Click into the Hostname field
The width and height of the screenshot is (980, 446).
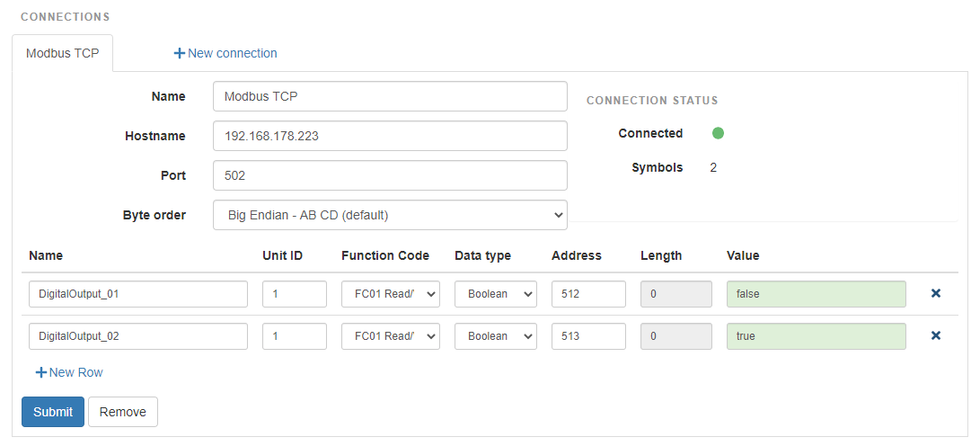tap(390, 137)
